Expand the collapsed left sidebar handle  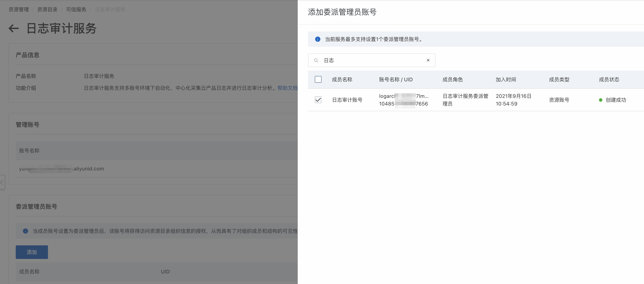[x=2, y=182]
